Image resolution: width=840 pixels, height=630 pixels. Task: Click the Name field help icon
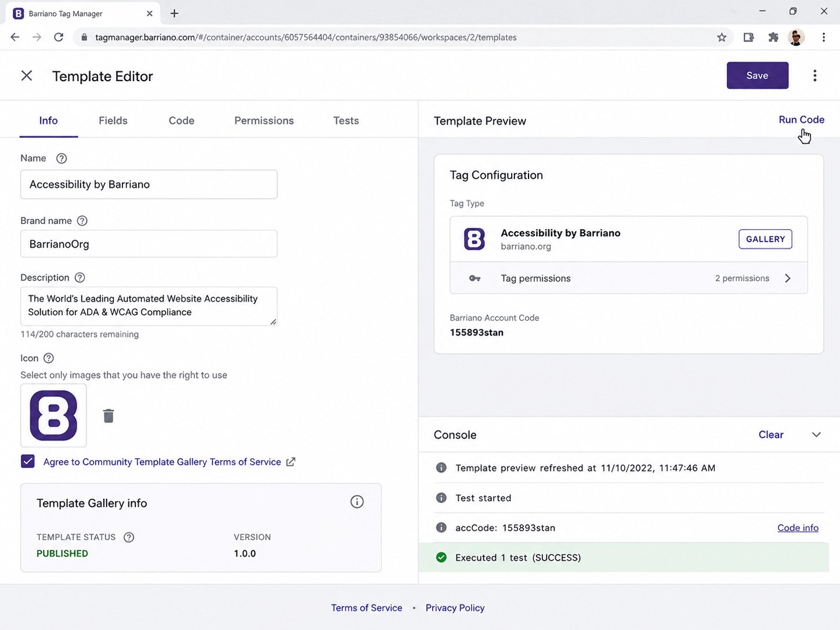[x=61, y=158]
